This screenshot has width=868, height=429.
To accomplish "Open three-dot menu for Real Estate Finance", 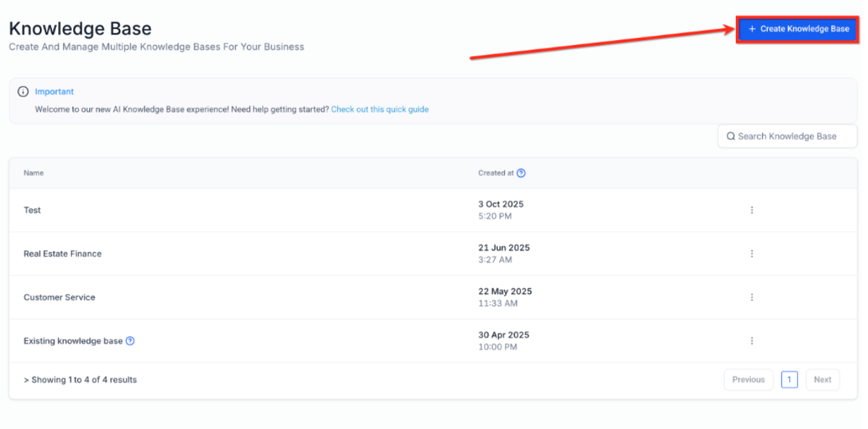I will coord(752,254).
